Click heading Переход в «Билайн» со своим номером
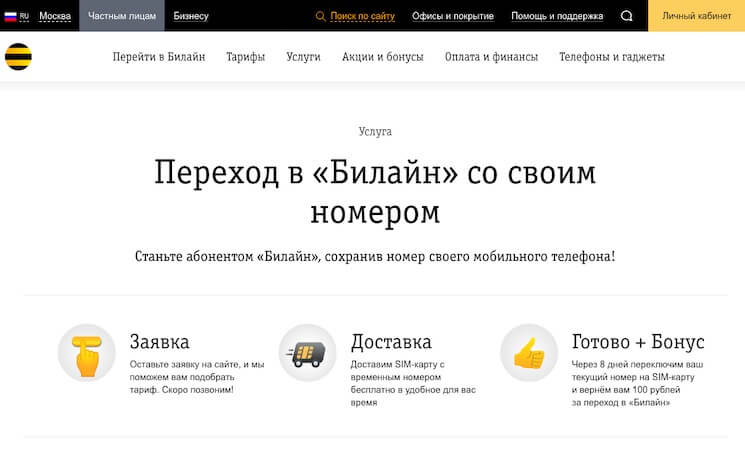745x450 pixels. [x=375, y=192]
